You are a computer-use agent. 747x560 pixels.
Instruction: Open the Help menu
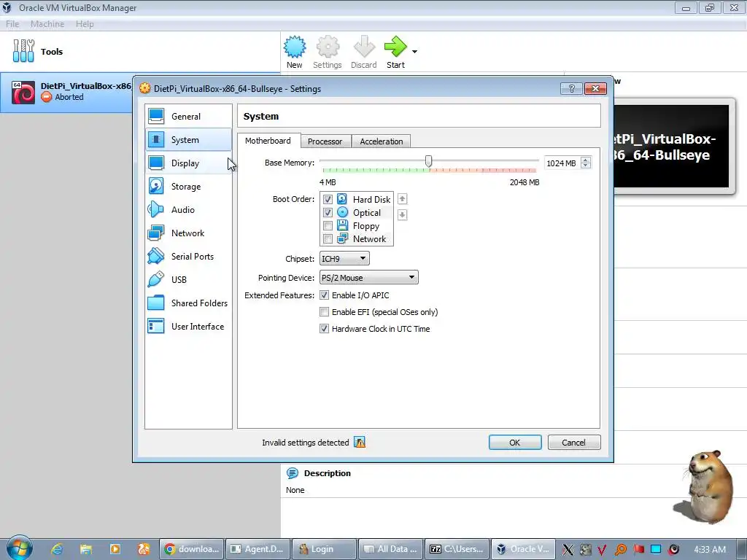coord(85,24)
